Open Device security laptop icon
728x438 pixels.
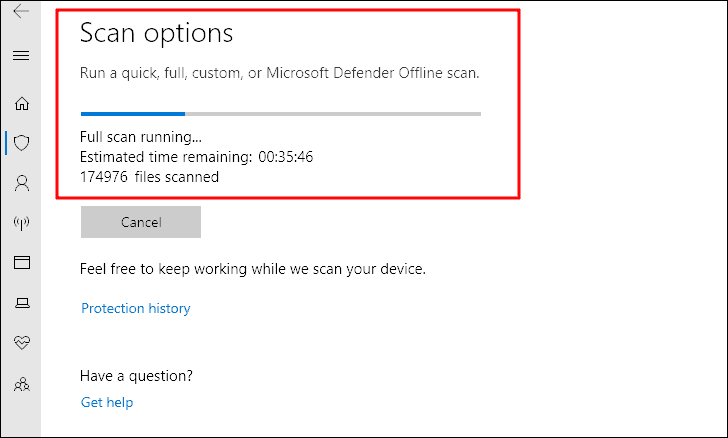21,303
